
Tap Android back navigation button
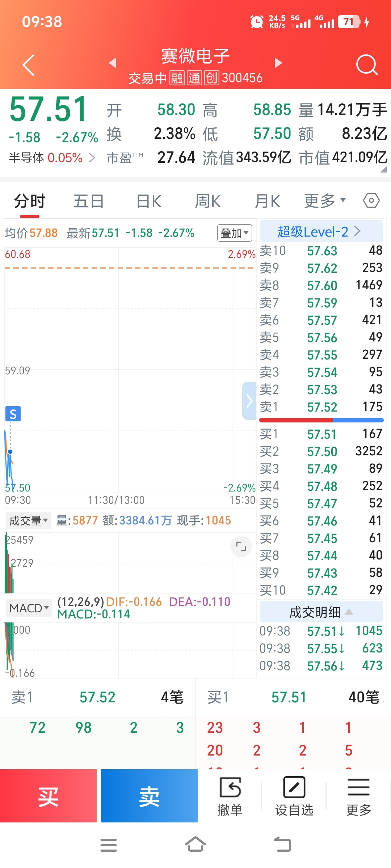click(282, 844)
